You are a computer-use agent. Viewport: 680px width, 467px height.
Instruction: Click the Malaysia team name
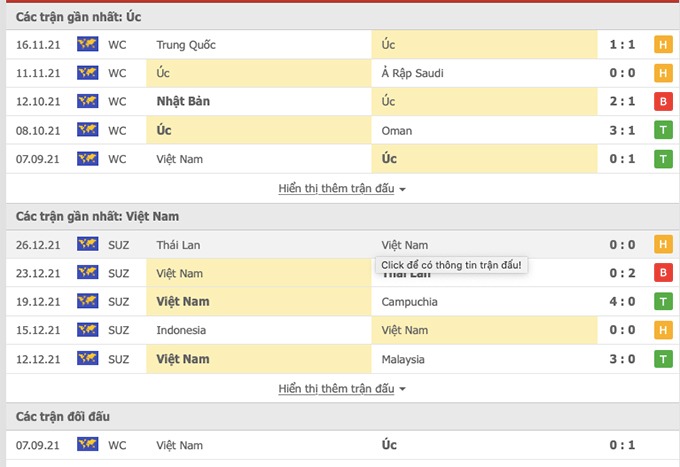(403, 359)
